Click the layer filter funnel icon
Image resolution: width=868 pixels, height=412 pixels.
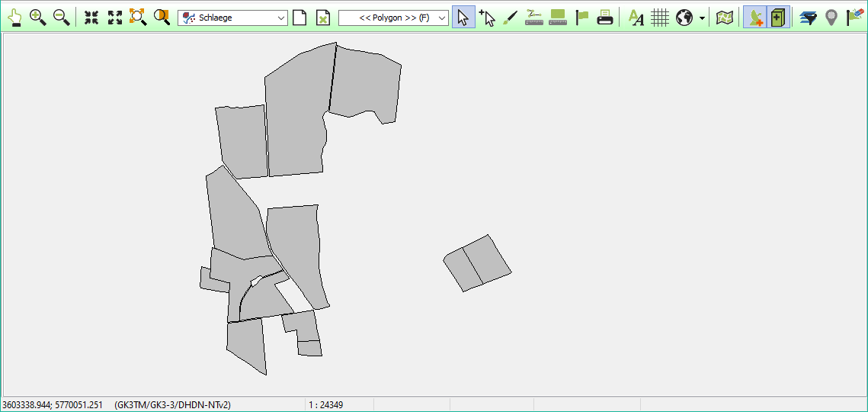click(x=808, y=18)
